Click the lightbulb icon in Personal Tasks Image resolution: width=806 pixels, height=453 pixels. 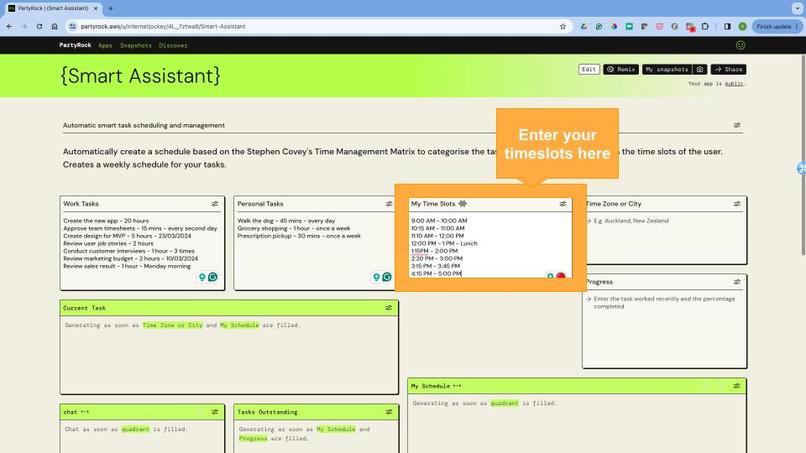pyautogui.click(x=376, y=277)
